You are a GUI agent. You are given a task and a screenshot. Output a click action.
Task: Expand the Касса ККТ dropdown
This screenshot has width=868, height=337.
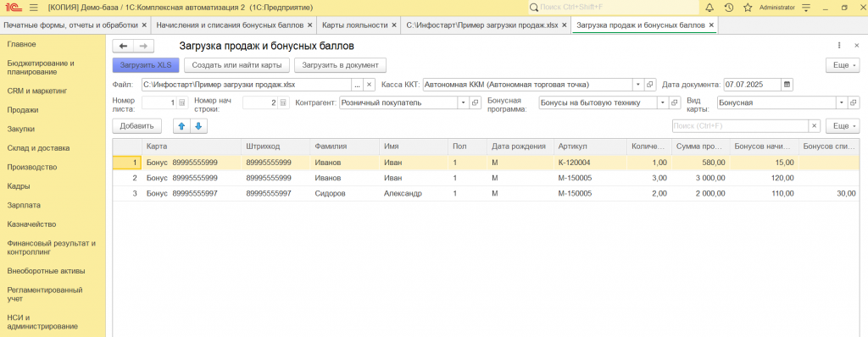(639, 86)
